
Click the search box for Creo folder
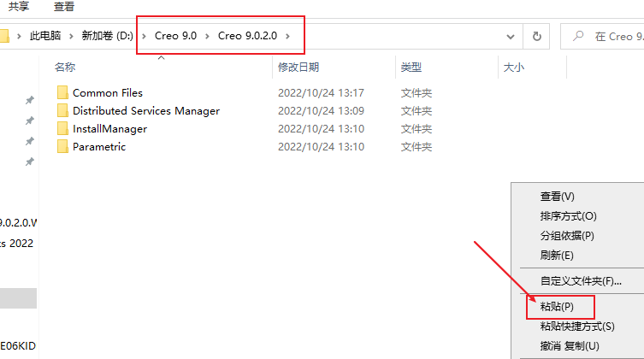(602, 37)
